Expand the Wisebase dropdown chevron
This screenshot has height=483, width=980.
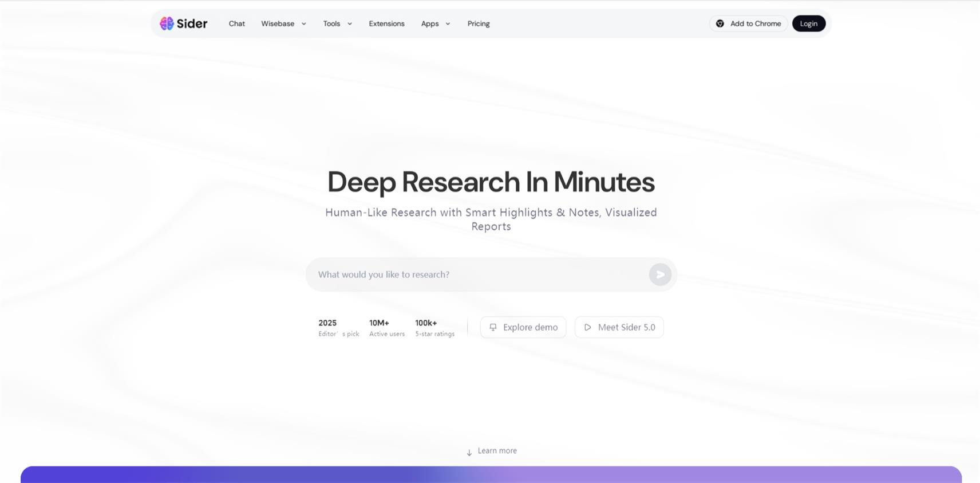click(304, 24)
